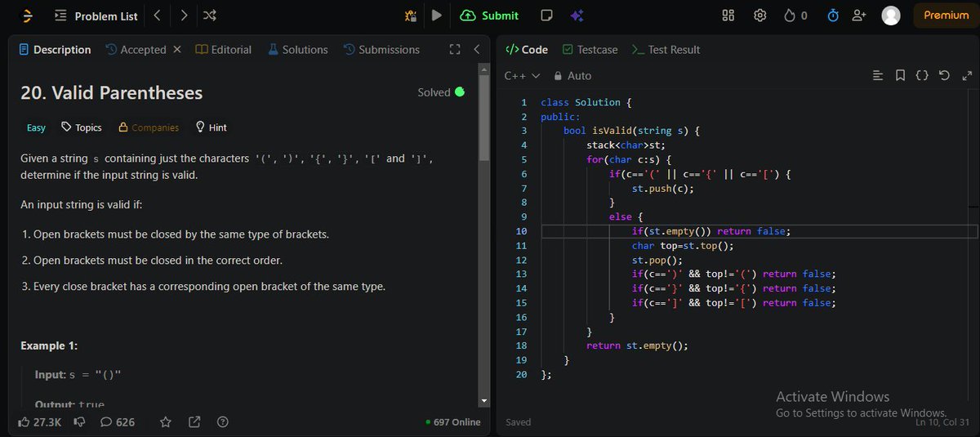Image resolution: width=980 pixels, height=437 pixels.
Task: Click the editor bookmark icon
Action: [x=900, y=75]
